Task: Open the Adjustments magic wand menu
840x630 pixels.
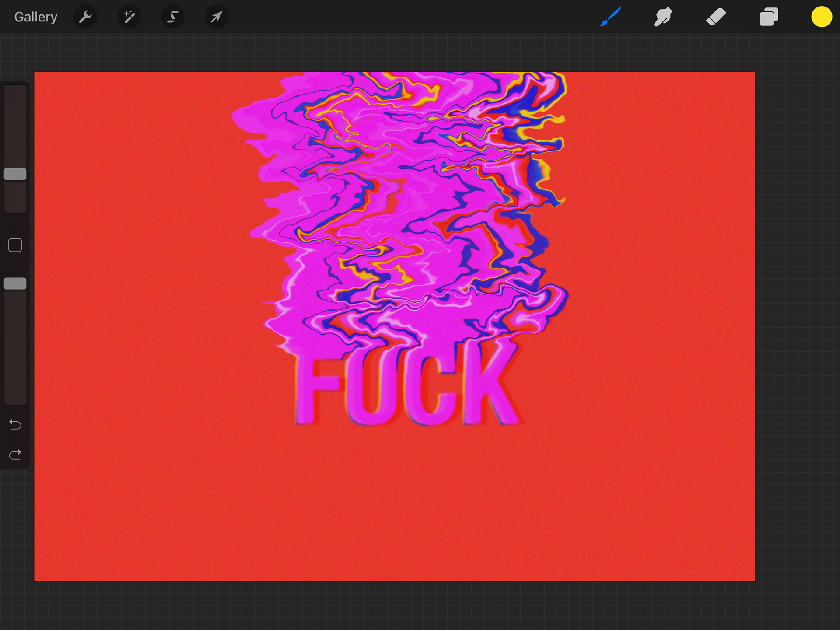Action: pos(129,17)
